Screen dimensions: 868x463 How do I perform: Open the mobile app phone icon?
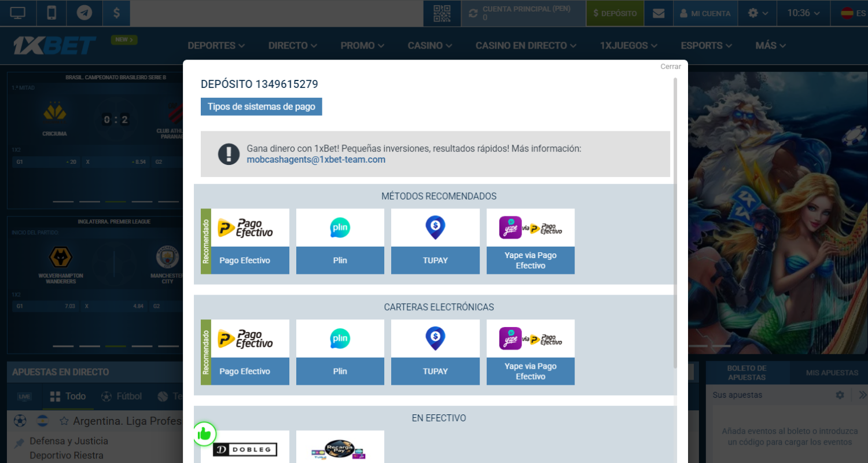52,13
